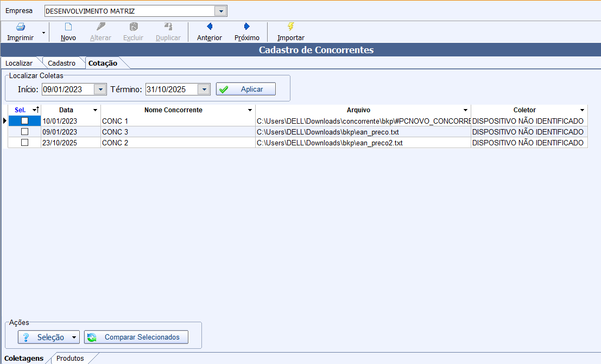This screenshot has height=364, width=601.
Task: Go to previous record with Anterior arrow
Action: [210, 27]
